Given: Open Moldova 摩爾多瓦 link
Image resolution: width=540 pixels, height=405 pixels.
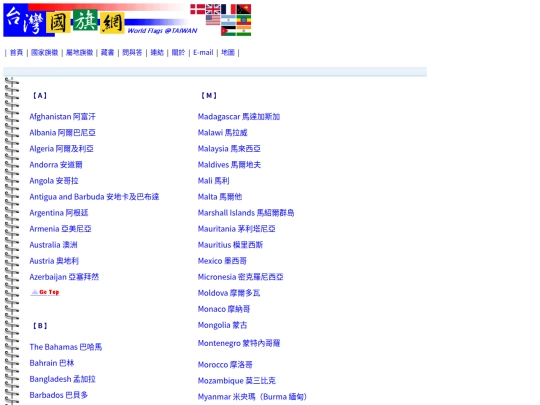Looking at the screenshot, I should tap(229, 293).
